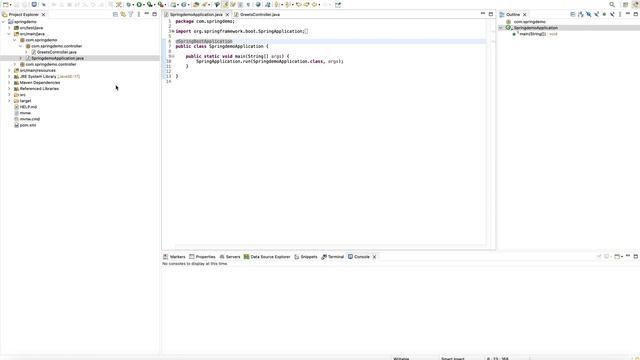Toggle the Show Whitespace Characters pilcrow icon
Image resolution: width=640 pixels, height=360 pixels.
point(248,4)
